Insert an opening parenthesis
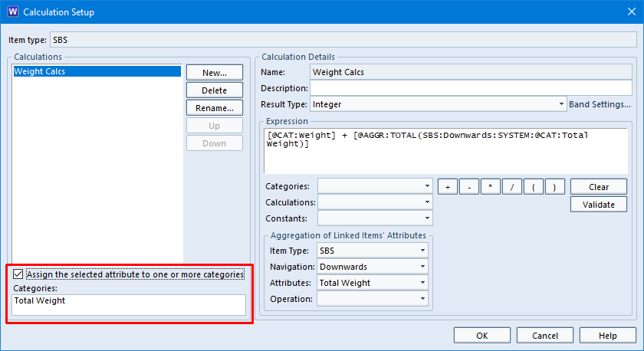Image resolution: width=644 pixels, height=351 pixels. 533,187
